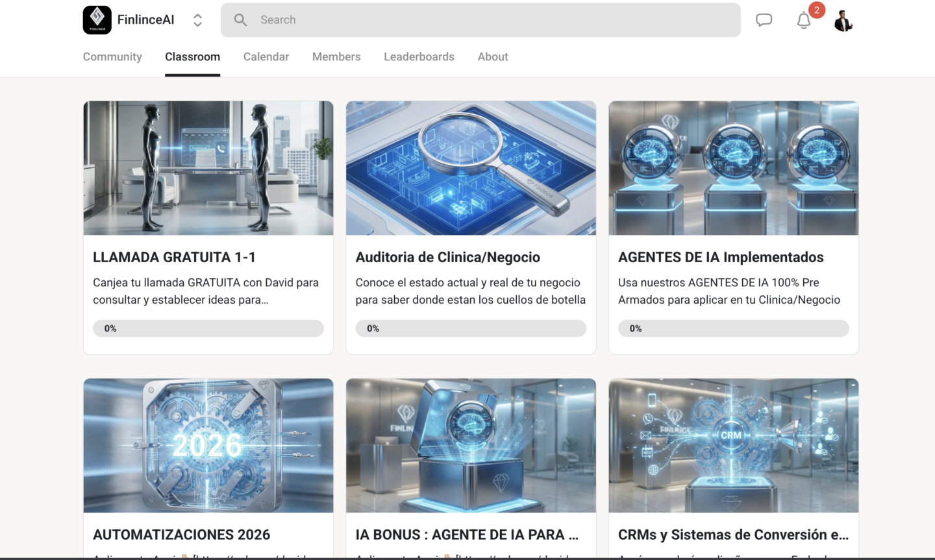Click the IA BONUS open box thumbnail
This screenshot has height=560, width=935.
pyautogui.click(x=471, y=446)
